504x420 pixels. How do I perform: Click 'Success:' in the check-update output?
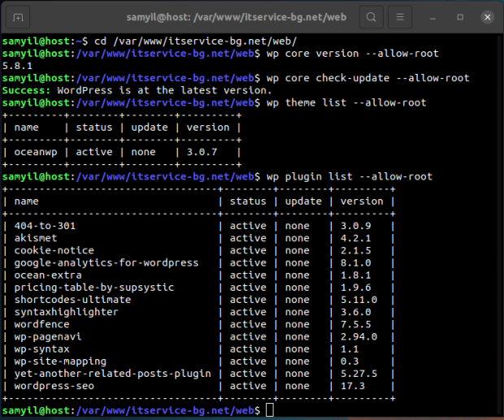(26, 90)
